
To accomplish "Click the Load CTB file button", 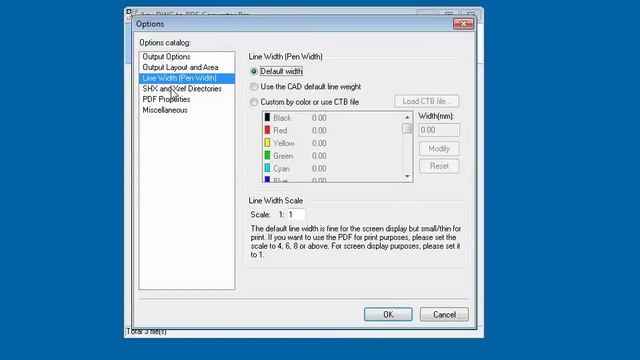I will point(427,101).
